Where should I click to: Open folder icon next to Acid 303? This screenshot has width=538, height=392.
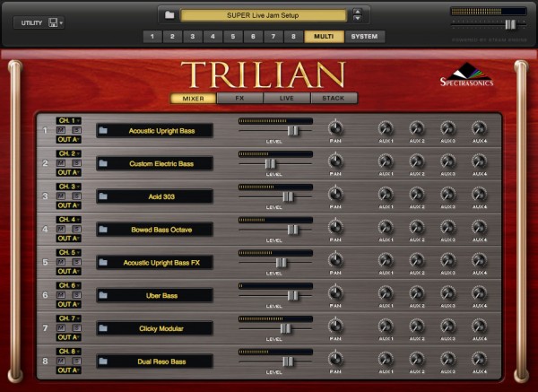tap(103, 196)
